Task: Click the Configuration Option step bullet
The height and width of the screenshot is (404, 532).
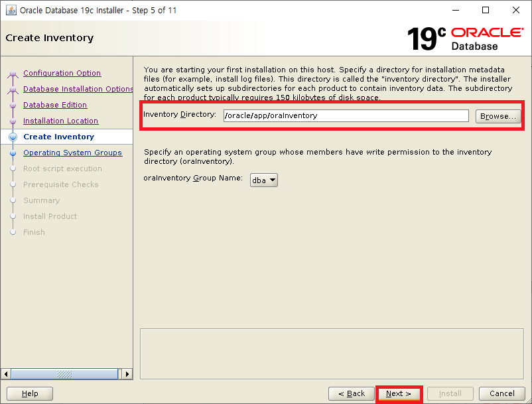Action: click(13, 74)
